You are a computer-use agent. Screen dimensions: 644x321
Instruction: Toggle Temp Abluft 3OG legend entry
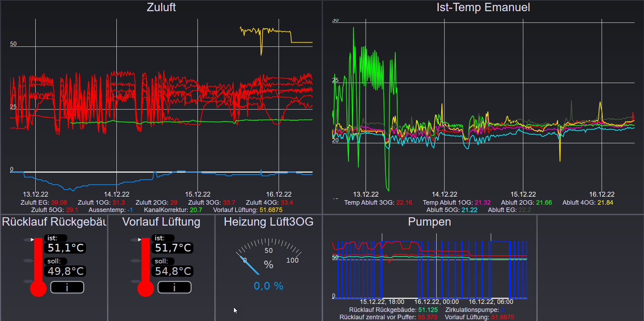tap(378, 203)
